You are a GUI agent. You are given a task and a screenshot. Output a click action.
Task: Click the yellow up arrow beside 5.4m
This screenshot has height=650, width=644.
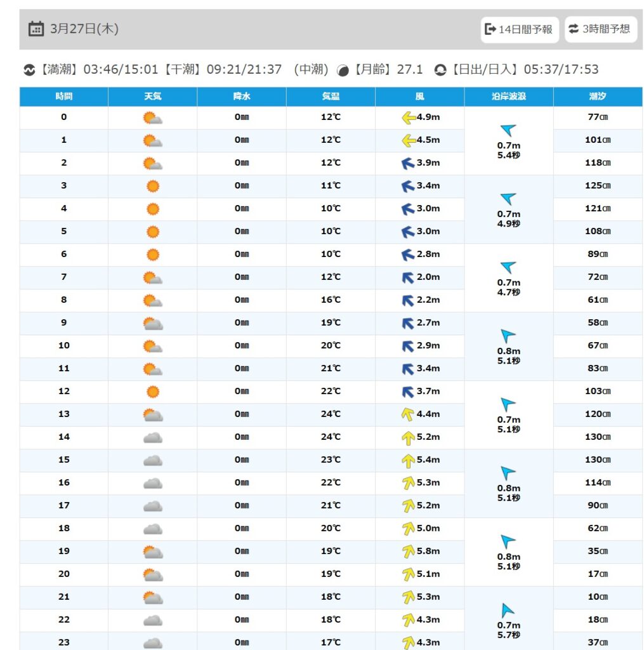pos(408,461)
